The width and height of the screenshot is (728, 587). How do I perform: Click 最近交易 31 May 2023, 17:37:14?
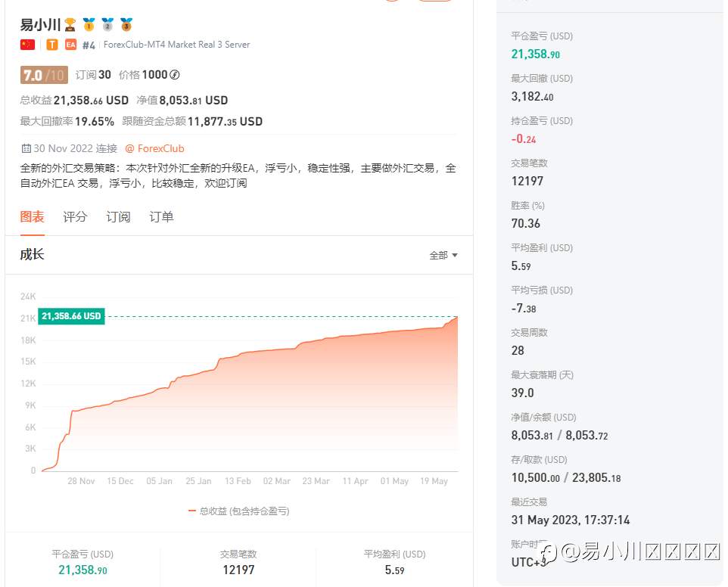570,520
